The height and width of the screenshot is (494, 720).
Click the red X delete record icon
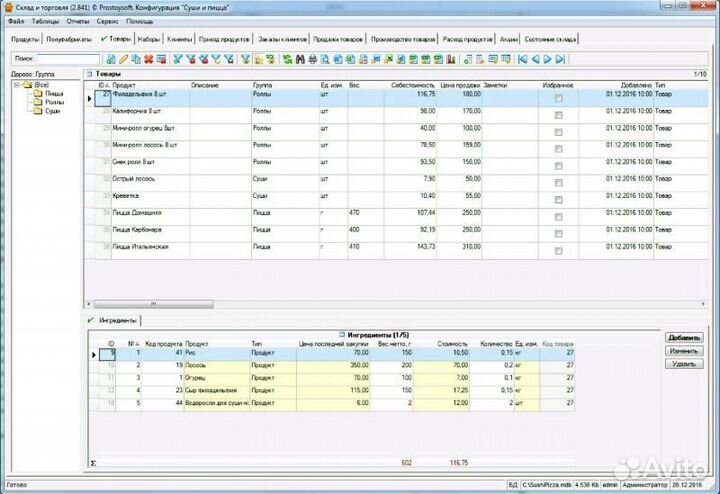point(148,60)
